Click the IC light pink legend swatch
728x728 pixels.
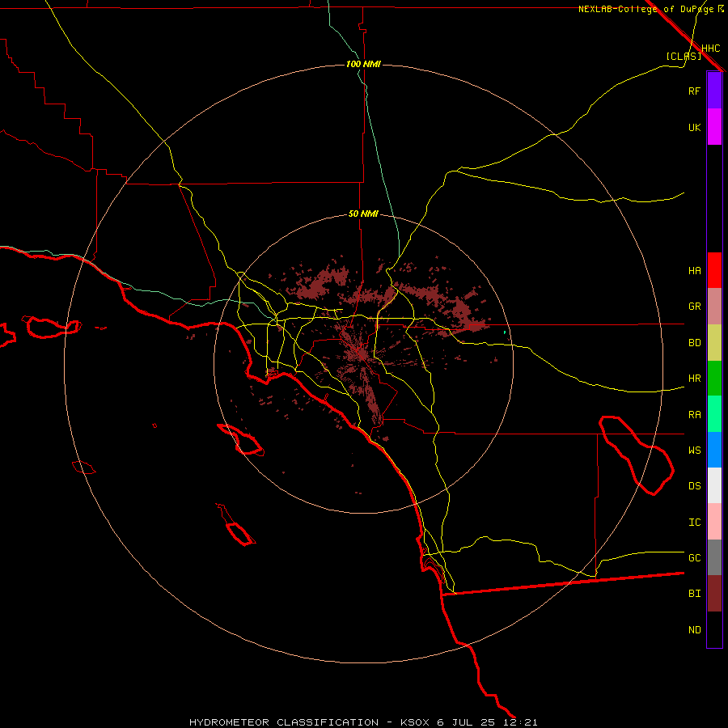click(x=714, y=522)
